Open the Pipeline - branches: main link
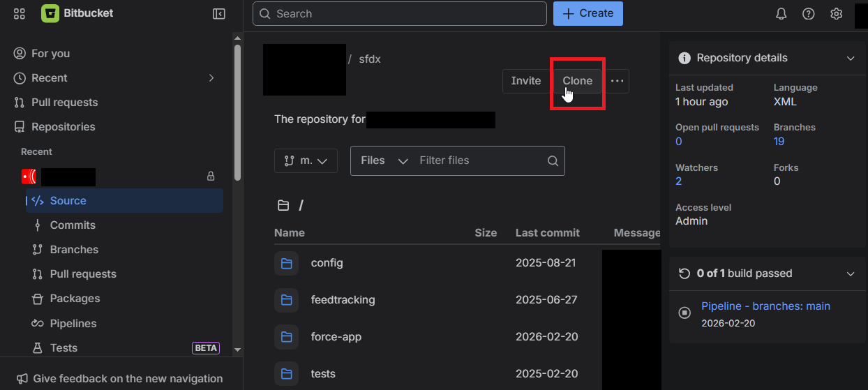868x390 pixels. (x=765, y=306)
